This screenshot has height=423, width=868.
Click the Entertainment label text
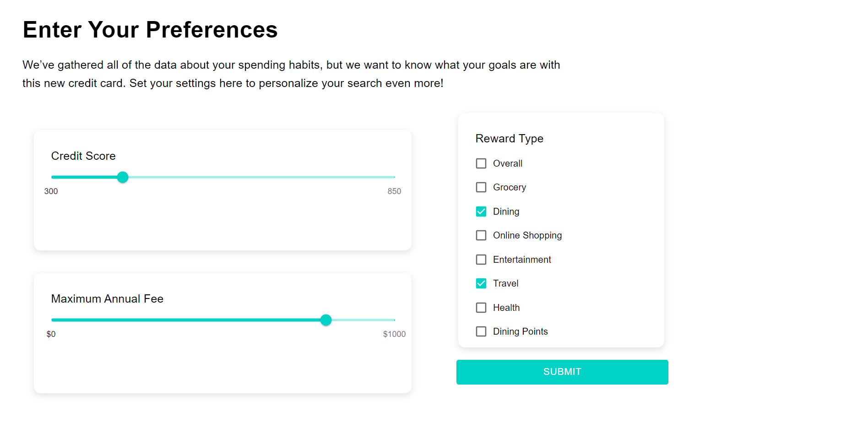[522, 260]
